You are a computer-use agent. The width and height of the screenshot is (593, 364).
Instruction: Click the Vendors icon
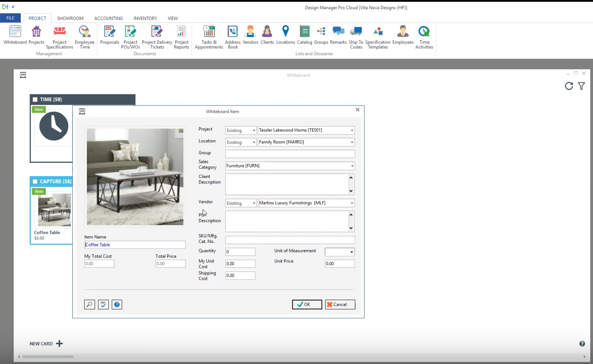(x=250, y=35)
